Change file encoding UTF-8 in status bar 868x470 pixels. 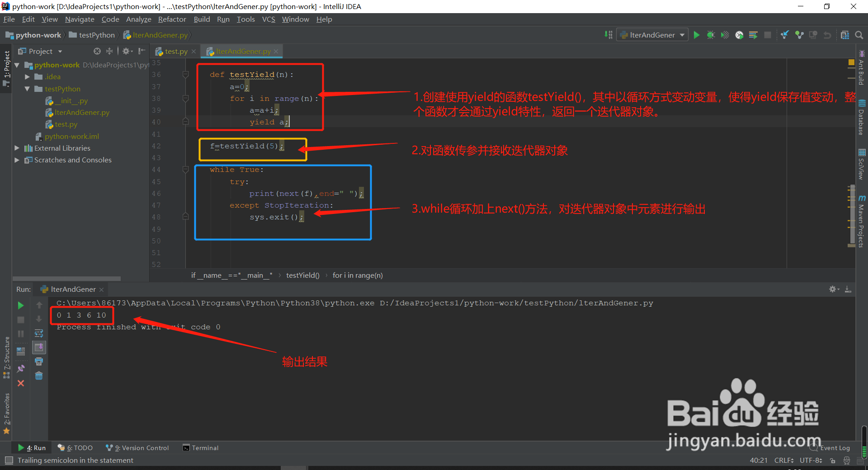(x=811, y=460)
